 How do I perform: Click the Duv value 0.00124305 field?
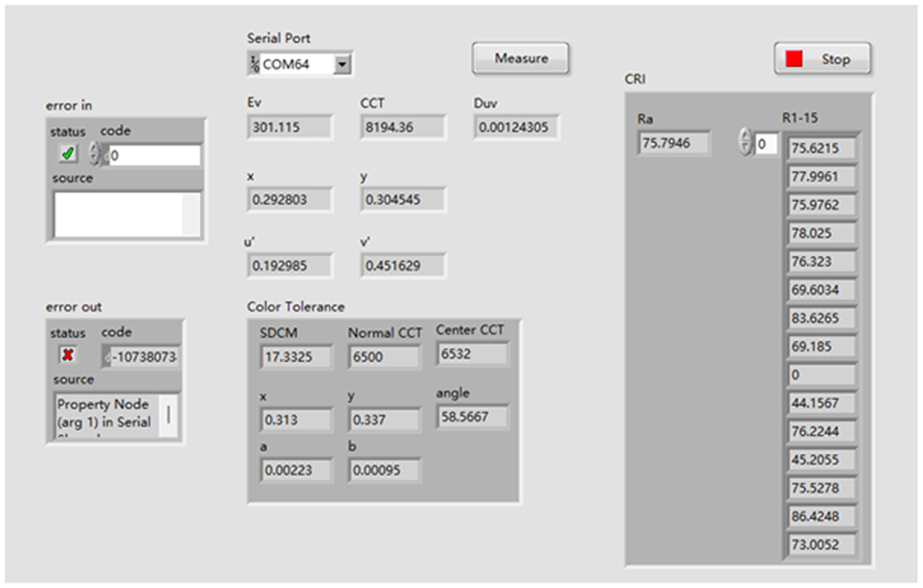pyautogui.click(x=515, y=126)
